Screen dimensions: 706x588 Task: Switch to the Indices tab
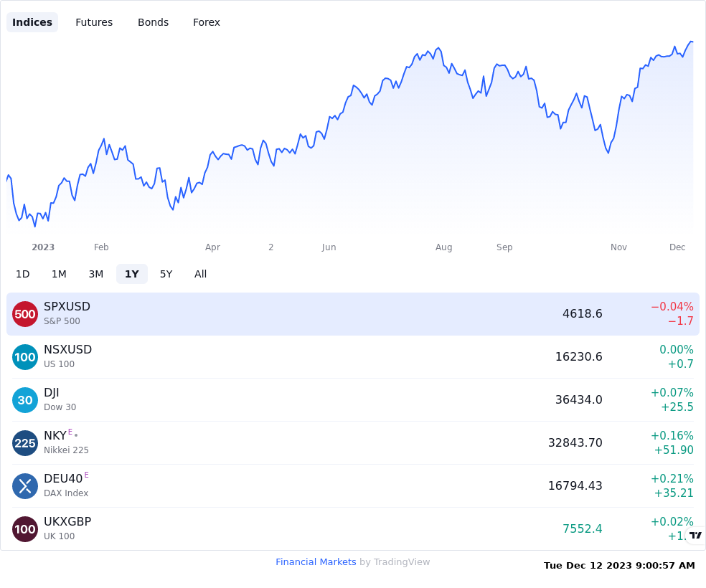[x=32, y=22]
